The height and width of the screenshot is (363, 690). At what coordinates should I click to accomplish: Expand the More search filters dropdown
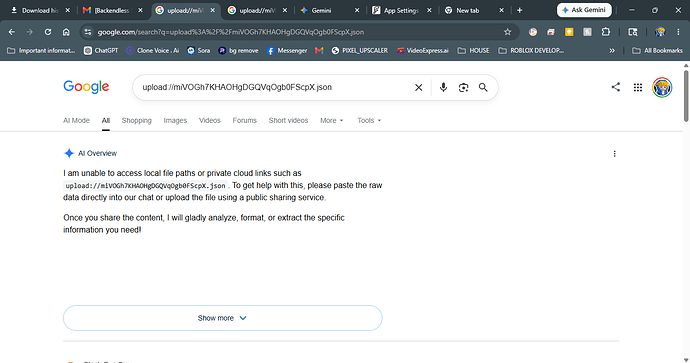click(x=332, y=120)
